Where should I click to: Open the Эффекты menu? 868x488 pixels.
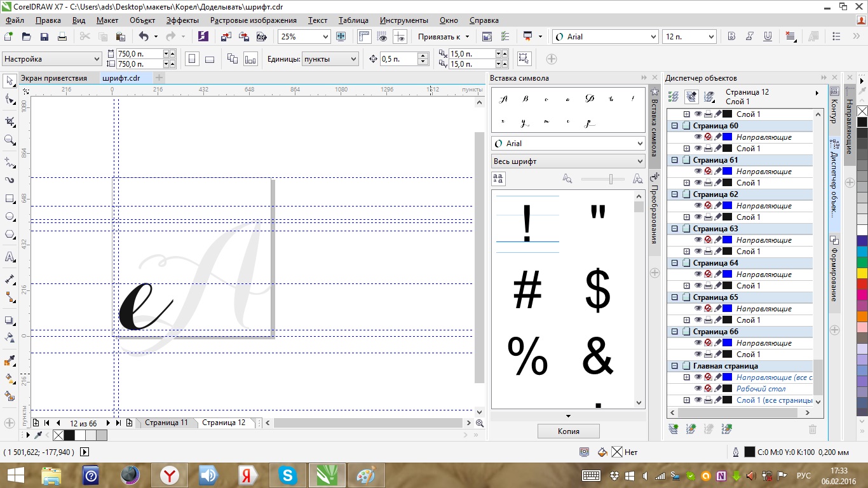[182, 20]
